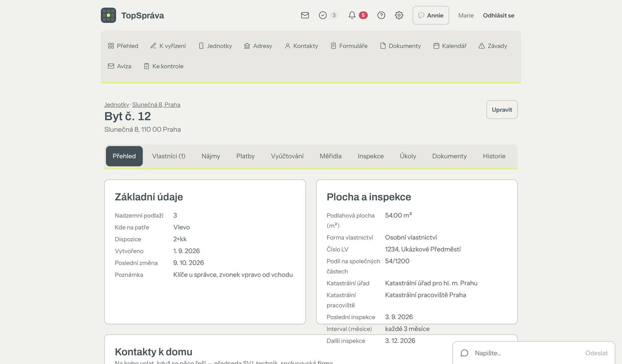This screenshot has height=364, width=622.
Task: Open Adresy navigation item
Action: tap(258, 46)
